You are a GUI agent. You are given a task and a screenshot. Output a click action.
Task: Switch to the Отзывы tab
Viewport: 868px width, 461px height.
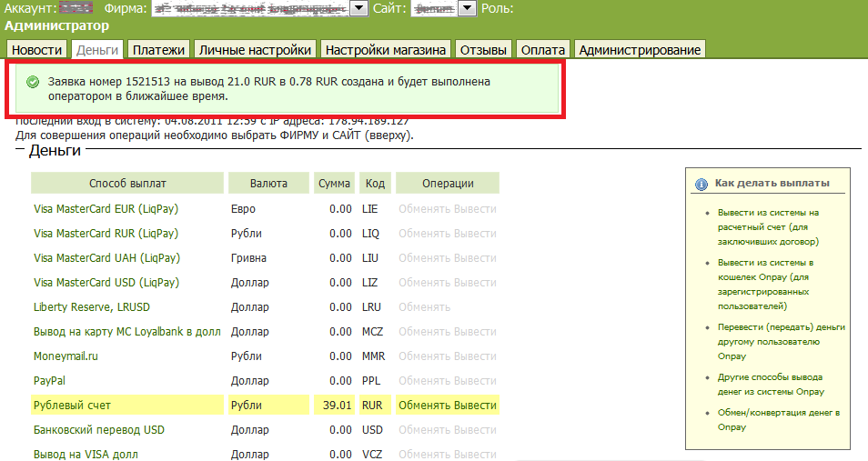coord(483,50)
